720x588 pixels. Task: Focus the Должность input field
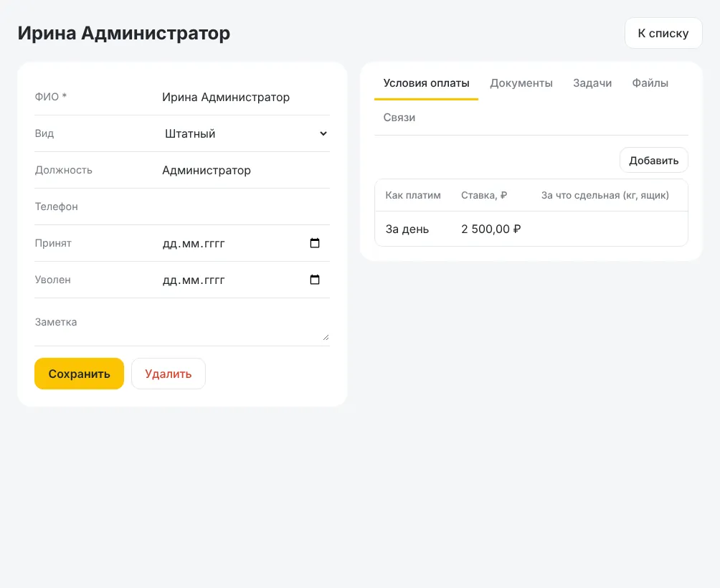245,170
